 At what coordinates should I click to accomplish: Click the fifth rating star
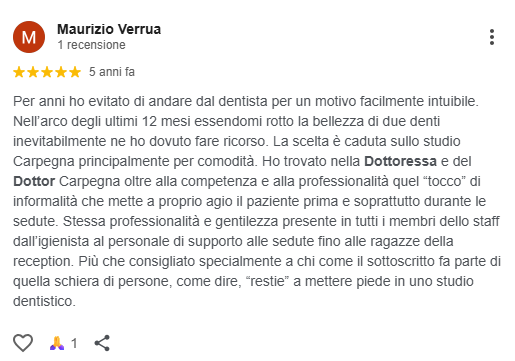click(75, 72)
